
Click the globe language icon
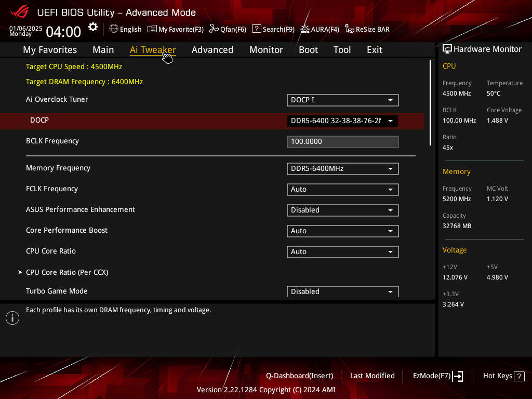tap(114, 29)
